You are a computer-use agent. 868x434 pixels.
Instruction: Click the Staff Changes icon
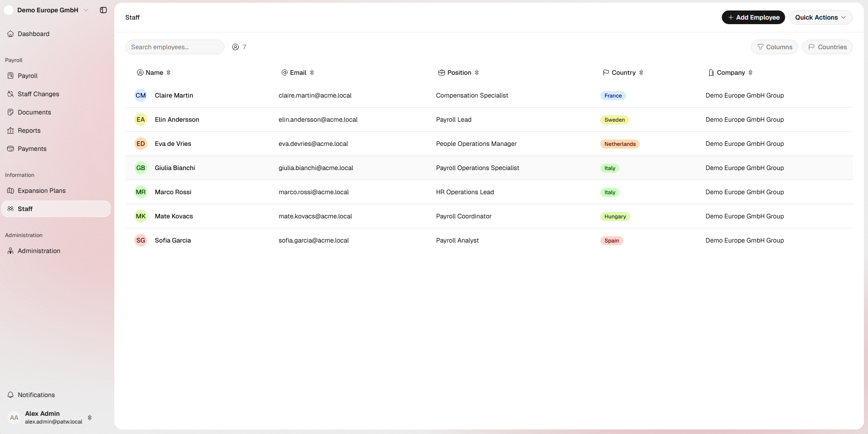10,94
